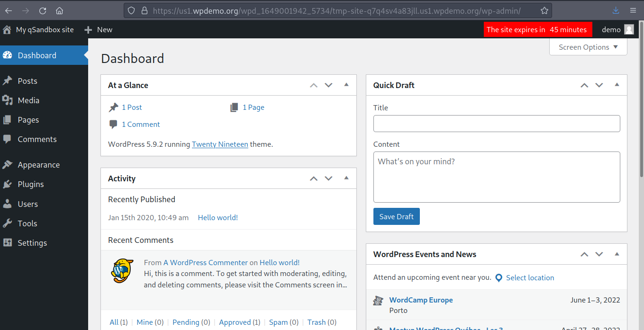Click the house icon beside My qSandbox site

pyautogui.click(x=7, y=29)
